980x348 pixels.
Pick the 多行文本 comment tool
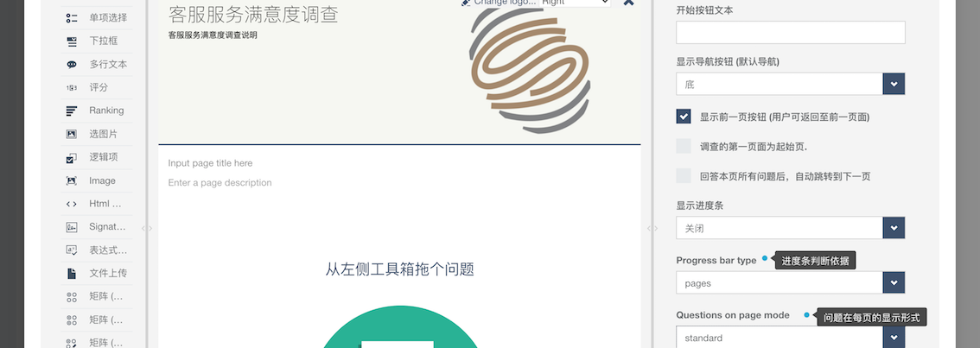pos(97,64)
